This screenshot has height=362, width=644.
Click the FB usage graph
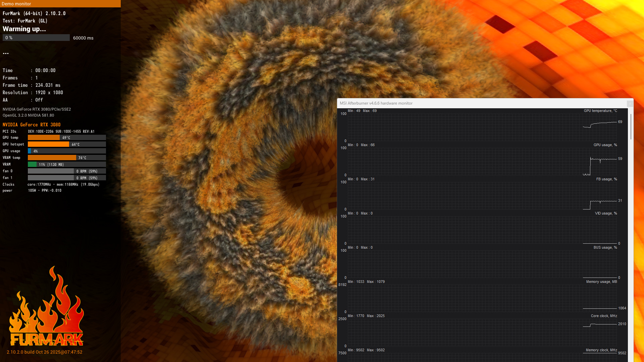pyautogui.click(x=482, y=196)
